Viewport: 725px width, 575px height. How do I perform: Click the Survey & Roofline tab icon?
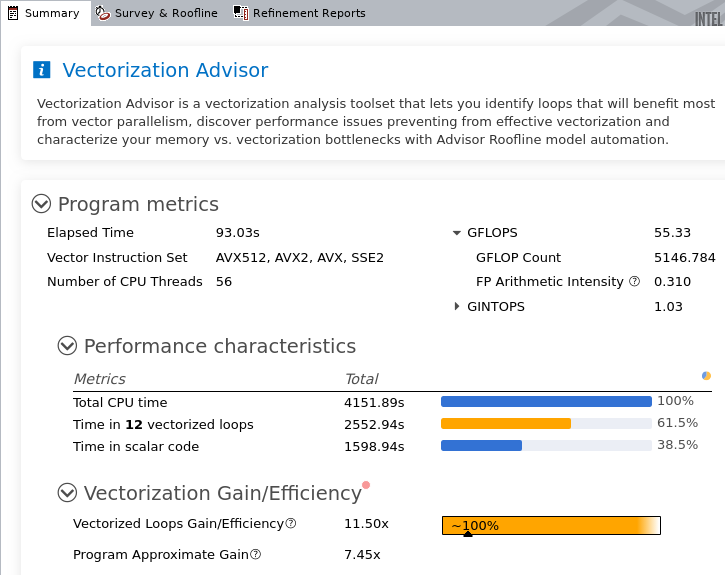point(103,13)
